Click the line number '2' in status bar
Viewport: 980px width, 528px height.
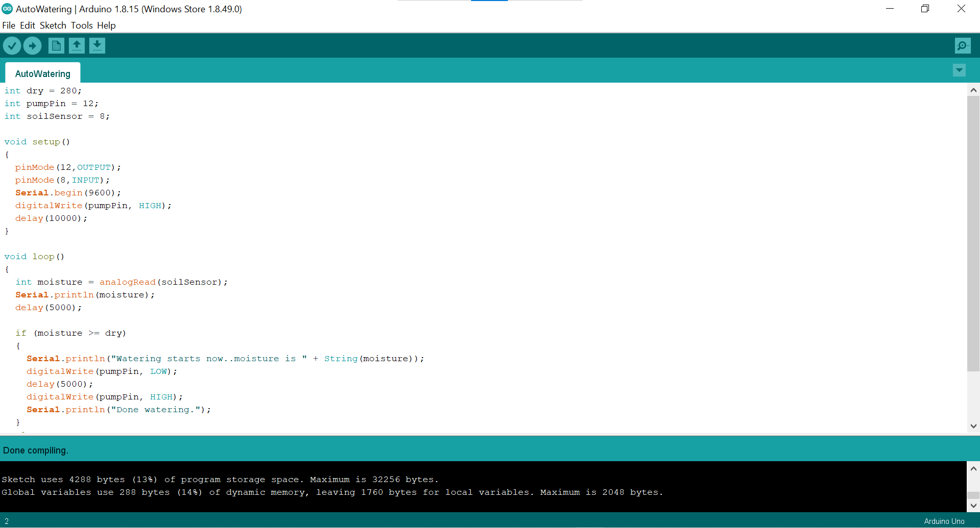(7, 521)
